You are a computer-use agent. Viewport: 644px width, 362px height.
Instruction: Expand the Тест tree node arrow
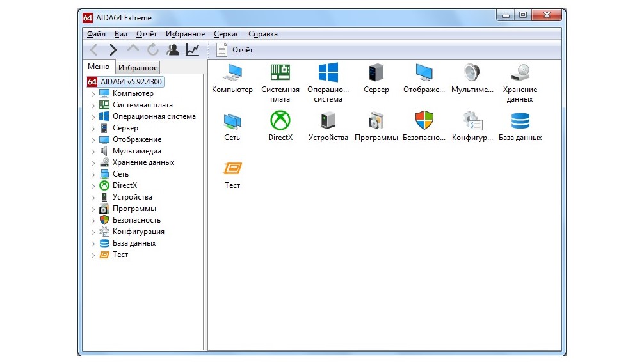pos(93,255)
